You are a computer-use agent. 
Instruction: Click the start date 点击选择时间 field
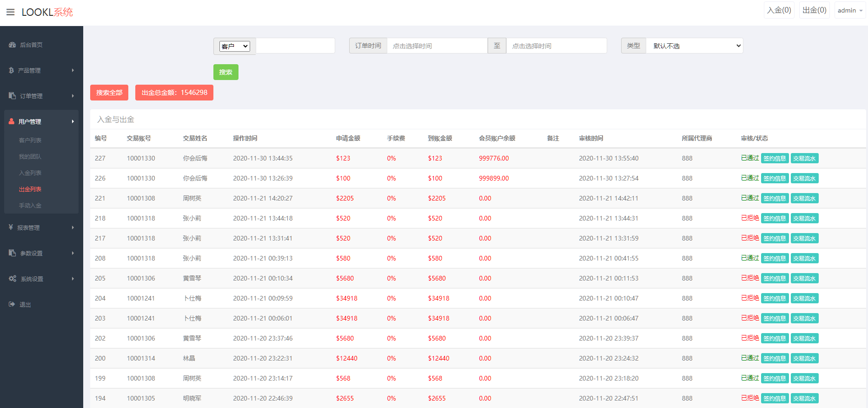[437, 46]
